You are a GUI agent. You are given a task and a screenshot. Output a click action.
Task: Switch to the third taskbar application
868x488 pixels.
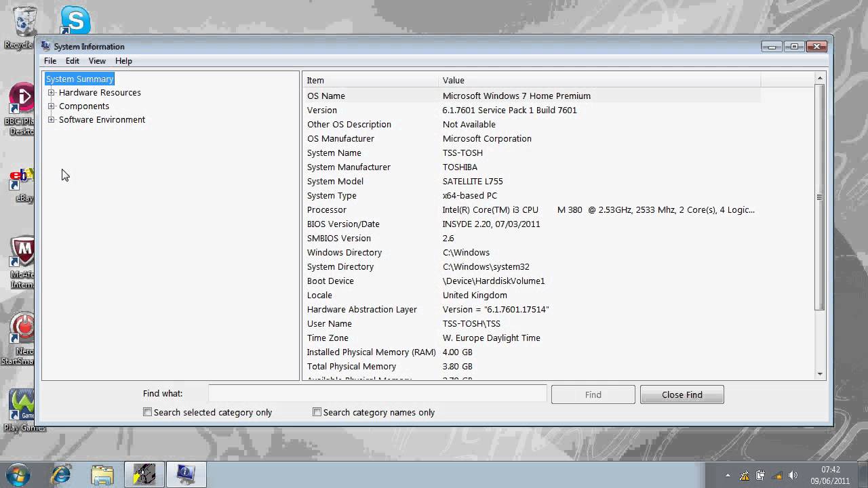point(144,474)
